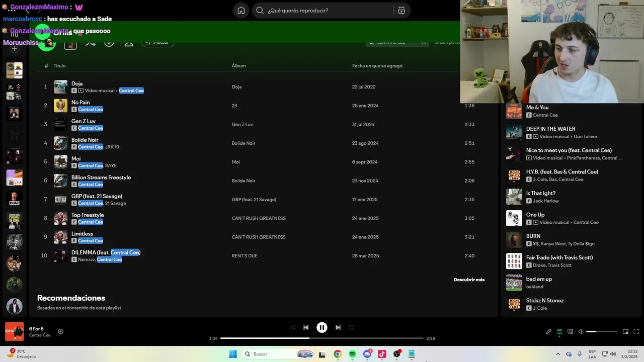Seek within the song progress bar
644x362 pixels.
[x=322, y=338]
